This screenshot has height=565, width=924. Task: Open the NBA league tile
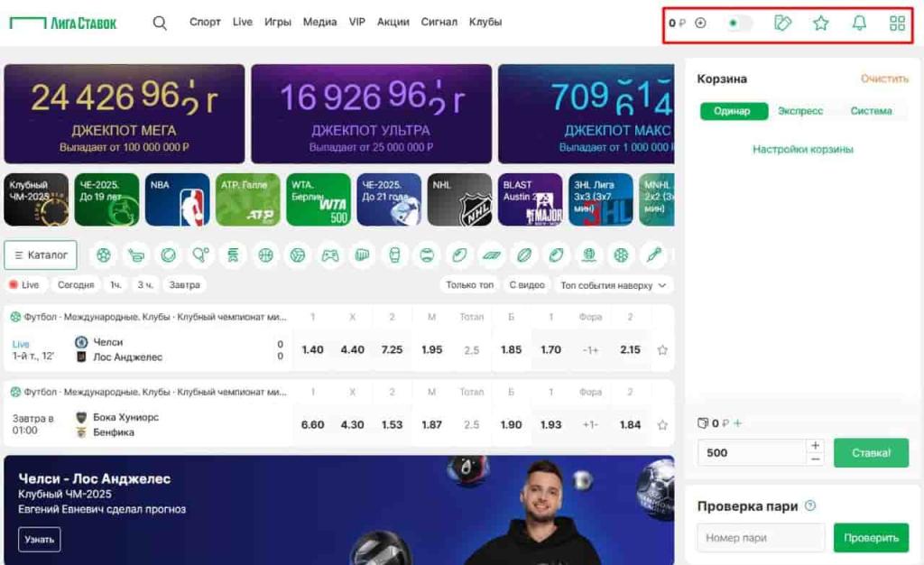(178, 199)
